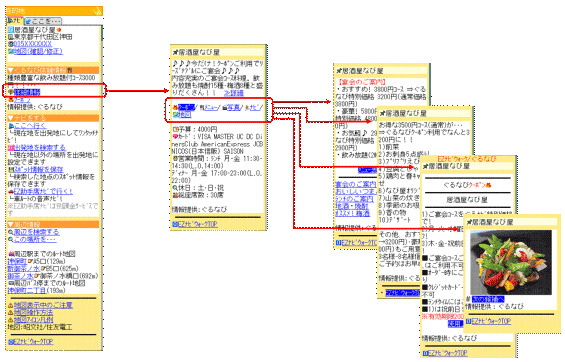Click the warning icon beside 地図表示中のご注意
The width and height of the screenshot is (565, 362).
10,305
